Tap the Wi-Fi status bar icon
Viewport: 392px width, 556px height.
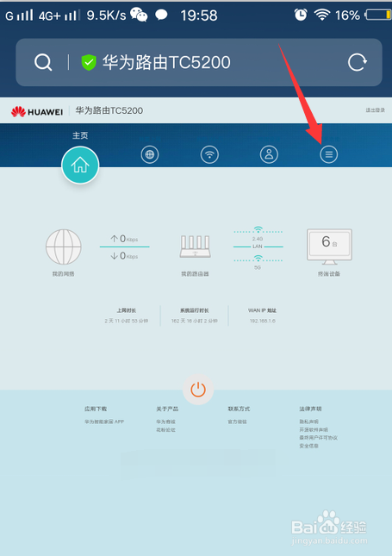pos(322,15)
